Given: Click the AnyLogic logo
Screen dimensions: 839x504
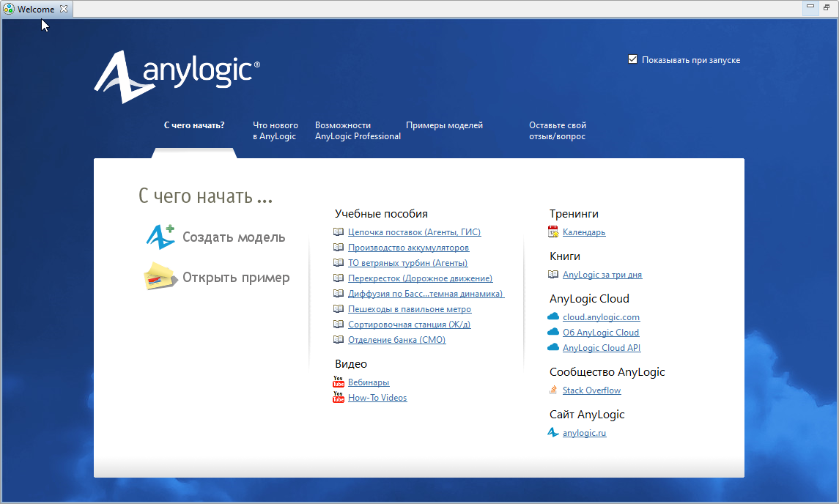Looking at the screenshot, I should click(x=177, y=76).
